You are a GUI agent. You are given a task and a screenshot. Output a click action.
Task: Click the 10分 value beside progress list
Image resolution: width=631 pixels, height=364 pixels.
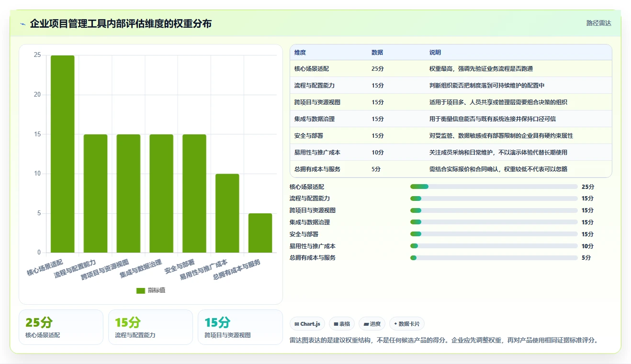pyautogui.click(x=587, y=246)
